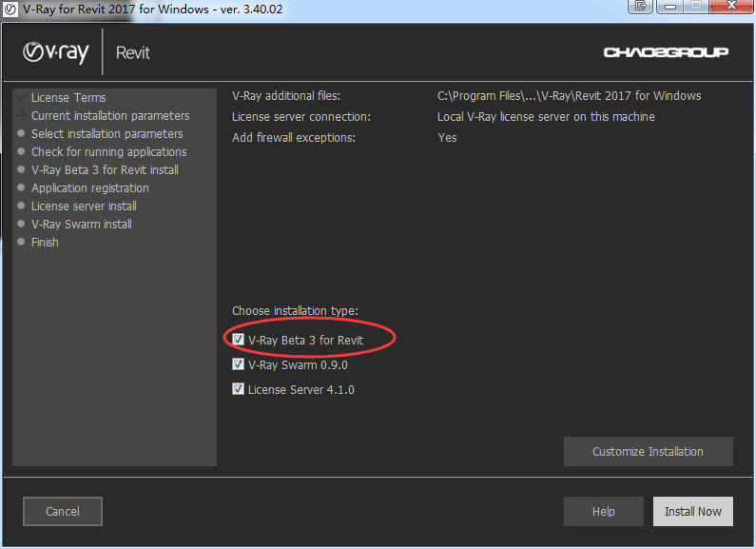Uncheck V-Ray Beta 3 for Revit checkbox
The image size is (756, 549).
239,340
